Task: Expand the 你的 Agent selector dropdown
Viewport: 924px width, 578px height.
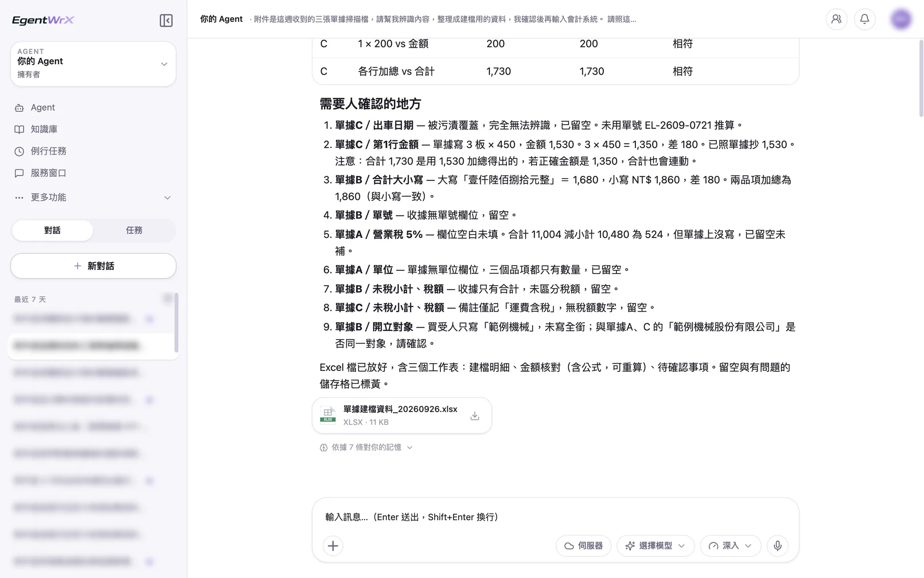Action: [x=164, y=64]
